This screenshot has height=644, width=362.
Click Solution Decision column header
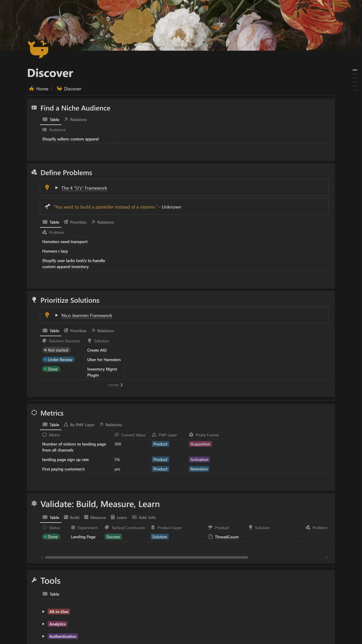61,341
